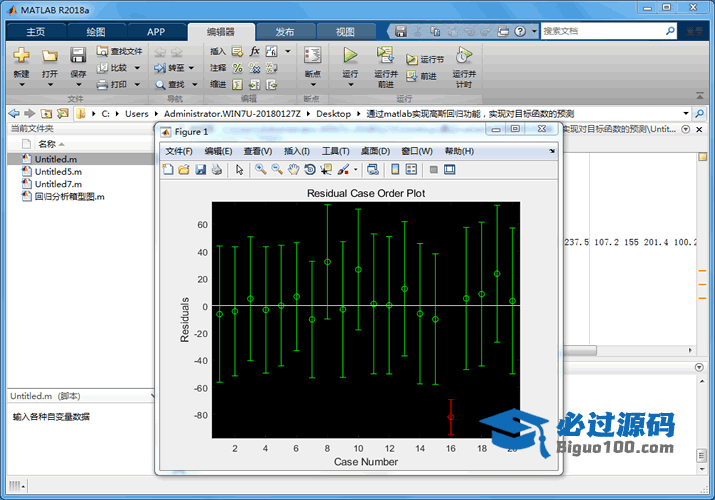The height and width of the screenshot is (500, 715).
Task: Open the 视图 (View) ribbon tab
Action: click(x=345, y=32)
